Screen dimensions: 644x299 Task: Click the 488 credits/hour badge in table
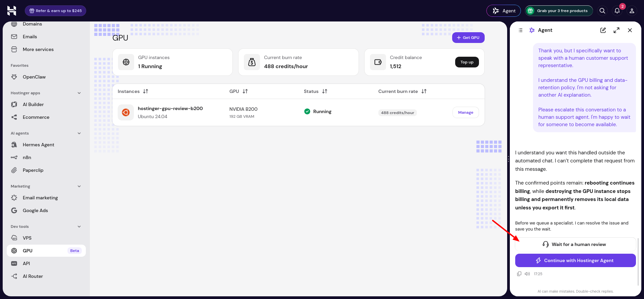click(x=397, y=113)
